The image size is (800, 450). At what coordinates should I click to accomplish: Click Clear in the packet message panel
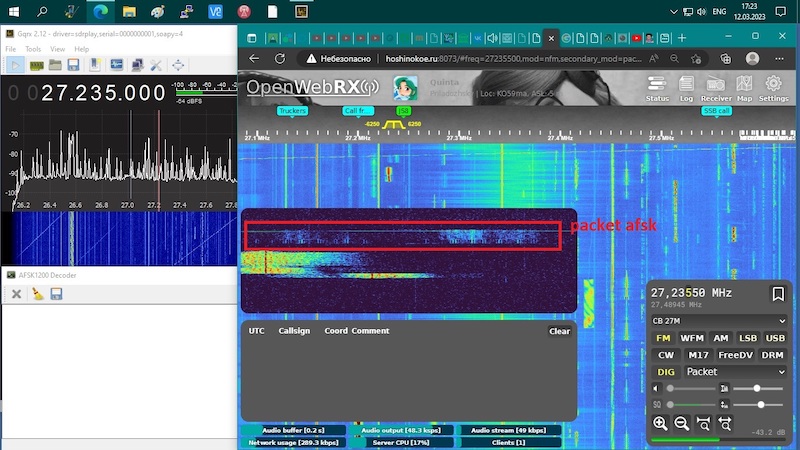click(559, 331)
